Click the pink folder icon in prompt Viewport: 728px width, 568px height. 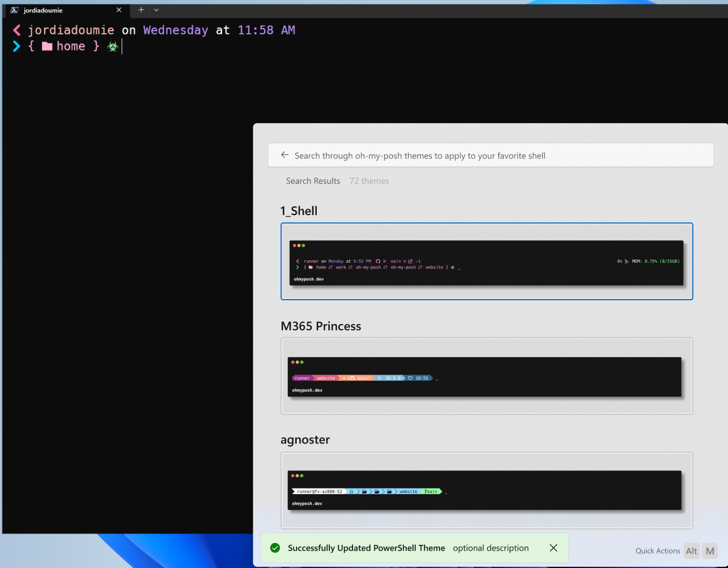click(x=47, y=46)
